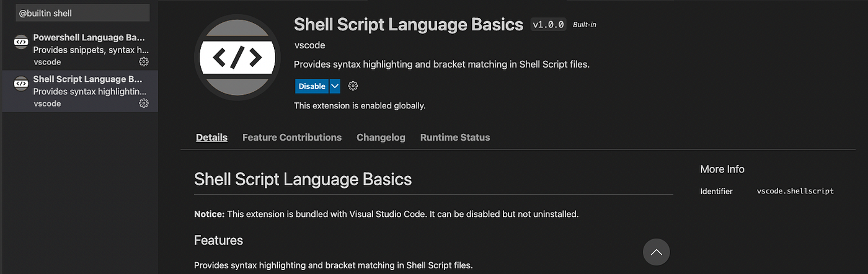Click the large Shell Script extension logo
The image size is (868, 274).
pyautogui.click(x=236, y=57)
